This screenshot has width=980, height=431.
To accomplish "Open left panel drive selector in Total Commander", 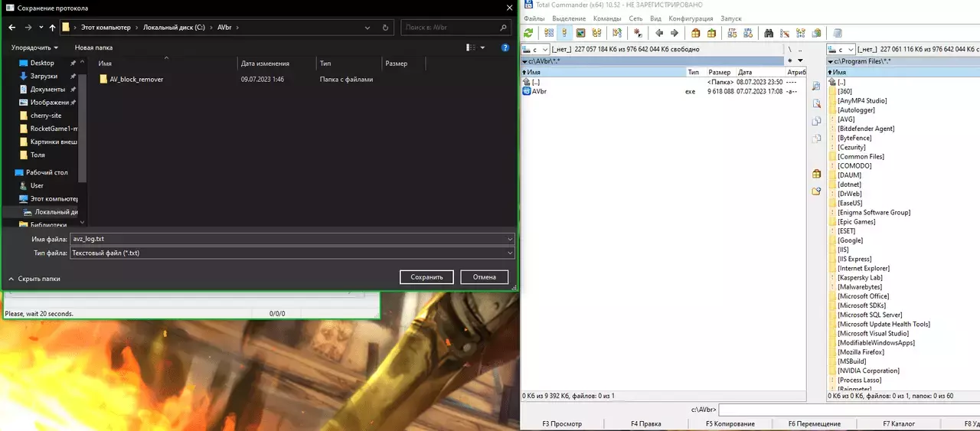I will click(536, 49).
